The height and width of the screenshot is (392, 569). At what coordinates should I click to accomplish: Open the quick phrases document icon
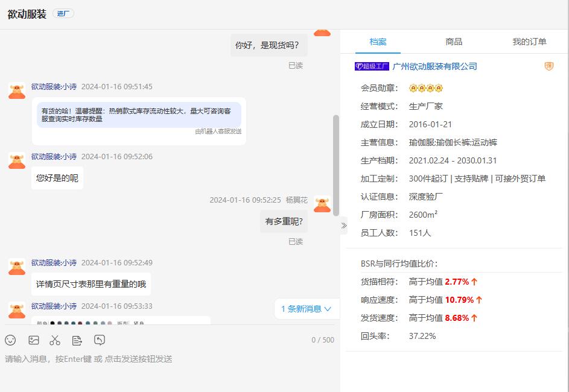[77, 340]
